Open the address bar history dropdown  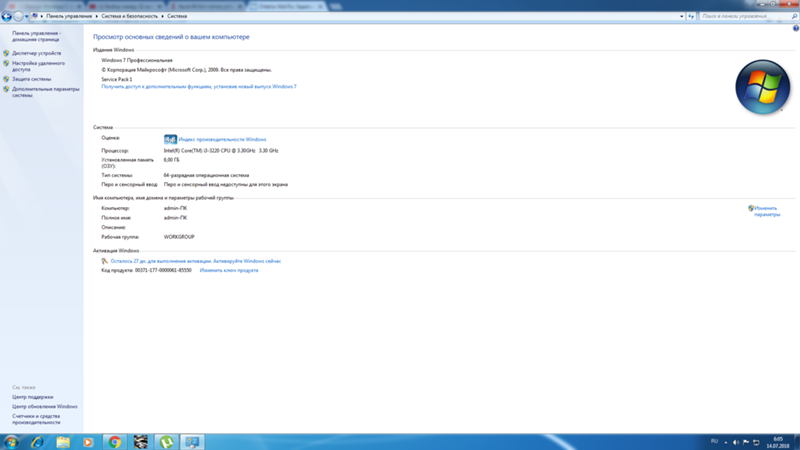(x=682, y=16)
